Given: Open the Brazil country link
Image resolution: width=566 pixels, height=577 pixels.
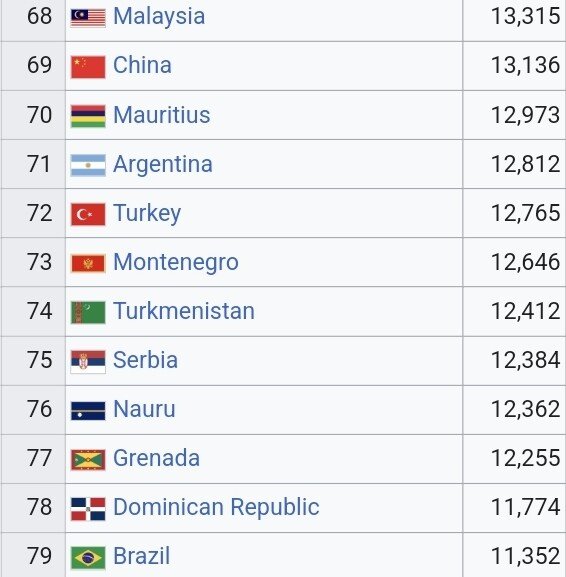Looking at the screenshot, I should tap(141, 556).
